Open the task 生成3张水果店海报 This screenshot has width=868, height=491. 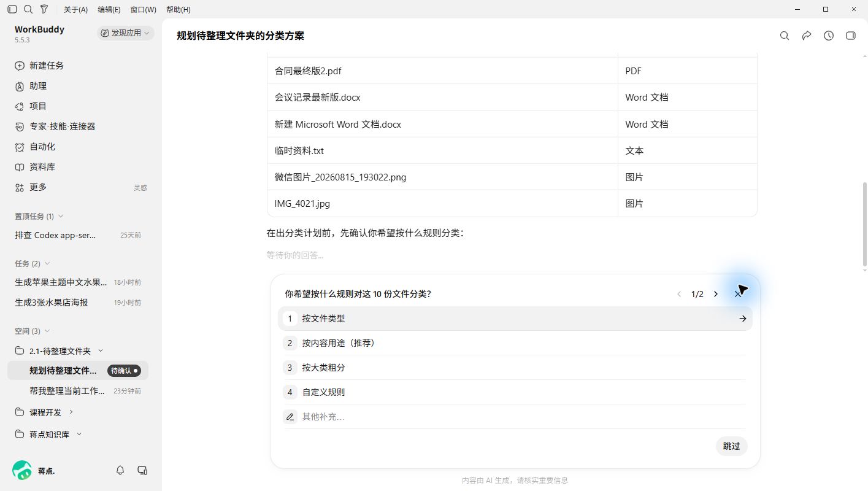click(78, 303)
